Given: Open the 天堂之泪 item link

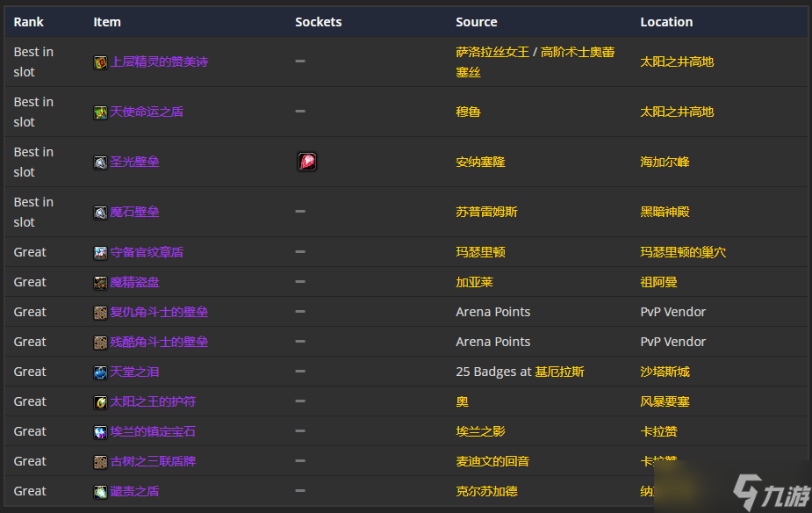Looking at the screenshot, I should click(x=134, y=372).
